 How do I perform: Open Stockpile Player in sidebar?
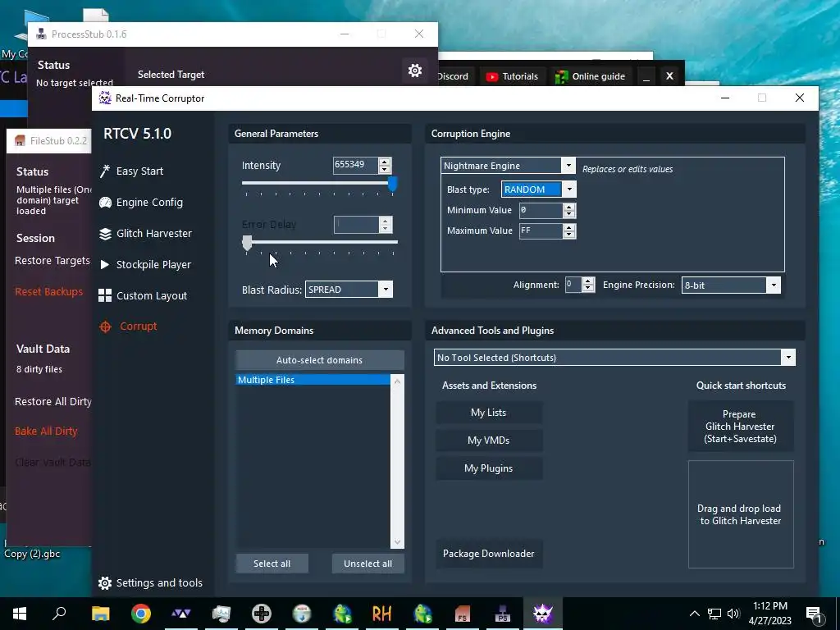click(153, 264)
